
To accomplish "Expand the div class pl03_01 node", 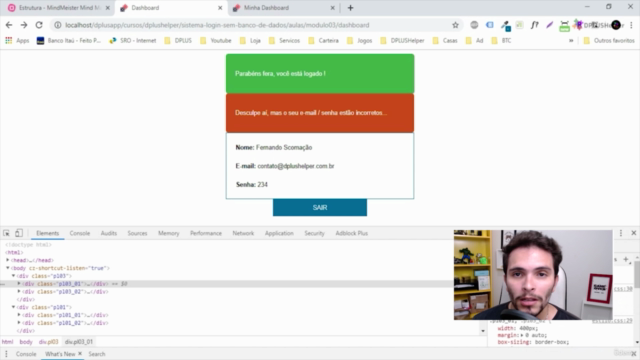I will [19, 283].
